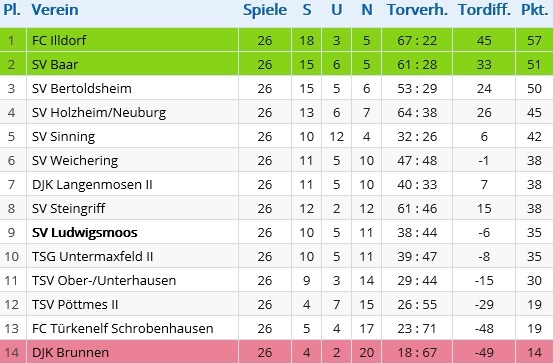Image resolution: width=553 pixels, height=363 pixels.
Task: Click the Pkt. column header
Action: click(x=534, y=10)
